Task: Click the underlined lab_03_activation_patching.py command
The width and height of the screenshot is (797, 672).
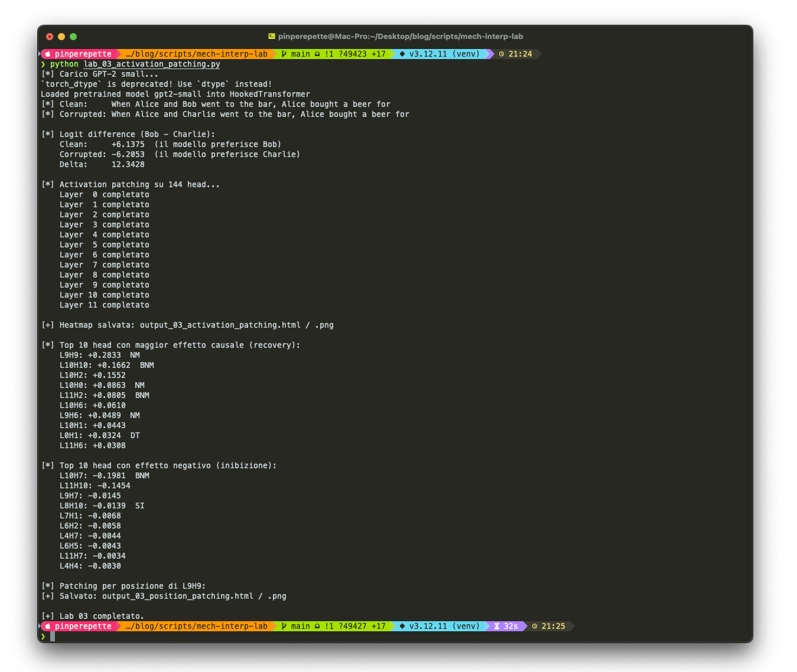Action: click(x=152, y=64)
